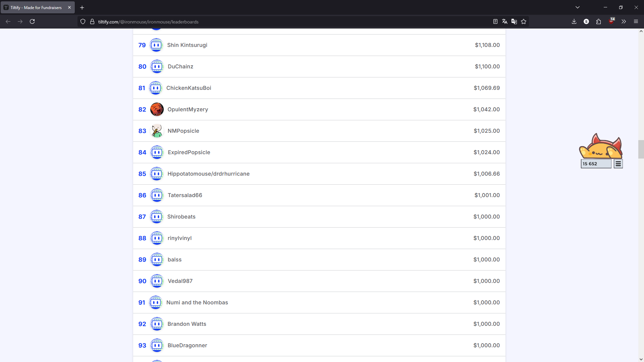
Task: Click the orange cat widget mascot
Action: (x=601, y=146)
